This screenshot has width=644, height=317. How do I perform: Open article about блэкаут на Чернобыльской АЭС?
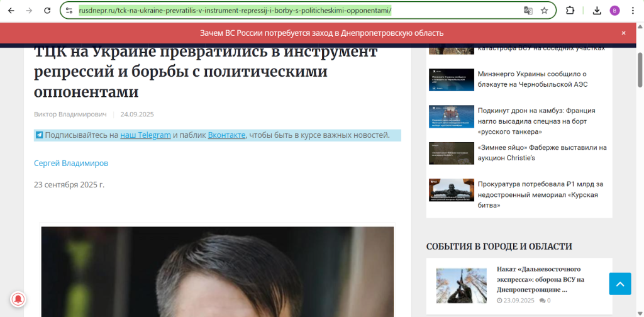(x=532, y=79)
